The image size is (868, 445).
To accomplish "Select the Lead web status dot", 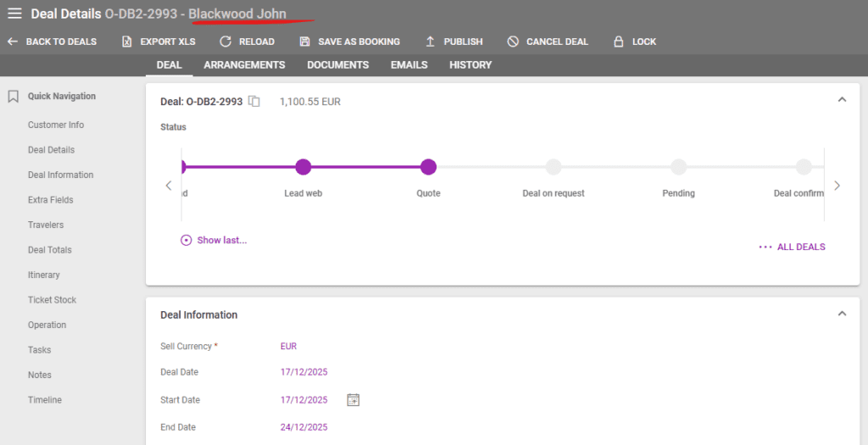I will pyautogui.click(x=303, y=167).
